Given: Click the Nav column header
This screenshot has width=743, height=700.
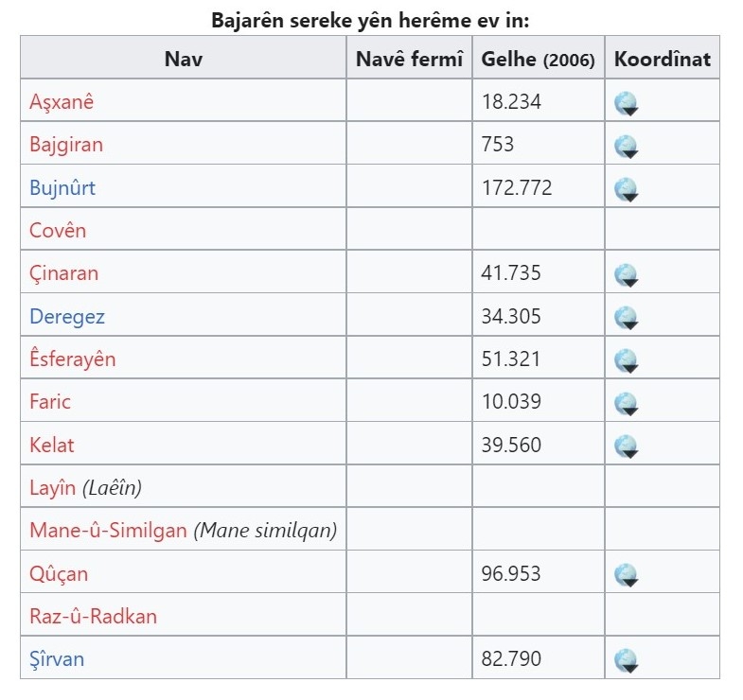Looking at the screenshot, I should tap(184, 59).
